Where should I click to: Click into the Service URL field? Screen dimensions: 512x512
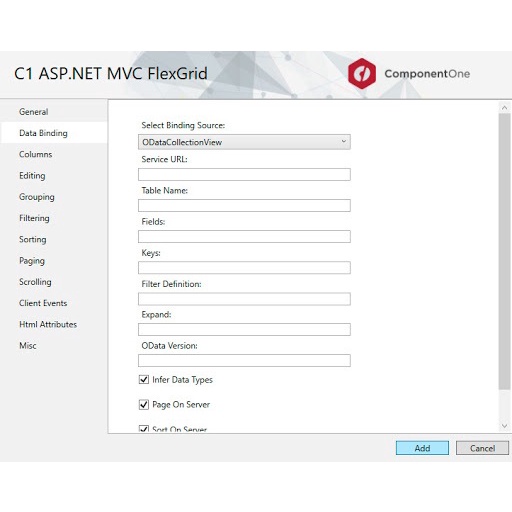coord(244,175)
